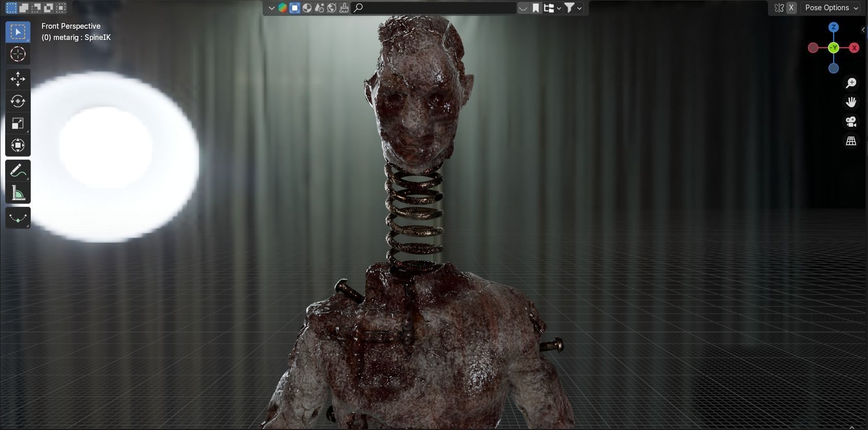Click the bookmark icon
868x430 pixels.
(536, 8)
